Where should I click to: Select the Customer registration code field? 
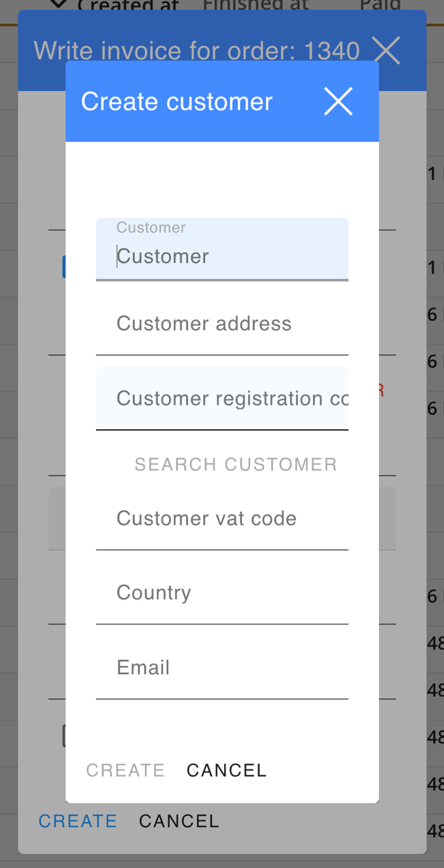tap(222, 398)
